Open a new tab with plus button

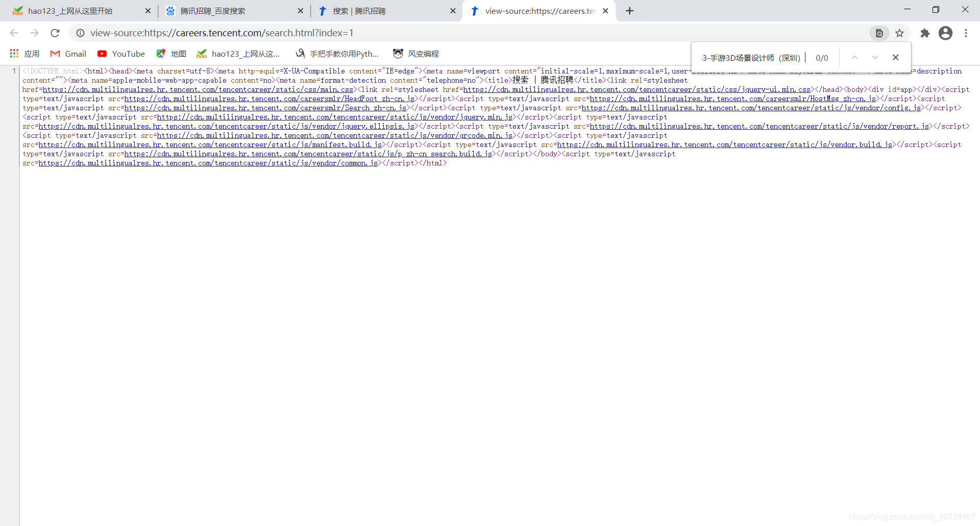[x=630, y=11]
